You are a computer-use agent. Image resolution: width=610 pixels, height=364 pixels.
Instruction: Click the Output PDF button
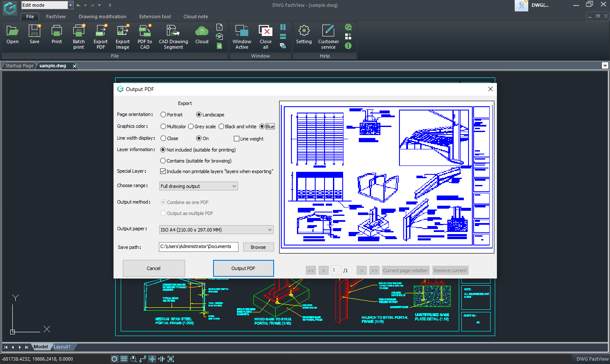click(243, 268)
